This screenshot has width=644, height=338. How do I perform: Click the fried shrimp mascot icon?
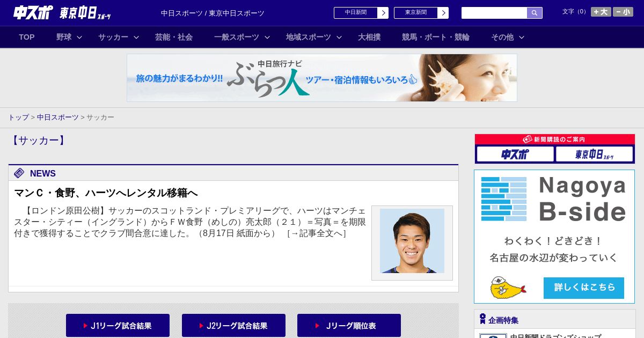(507, 288)
